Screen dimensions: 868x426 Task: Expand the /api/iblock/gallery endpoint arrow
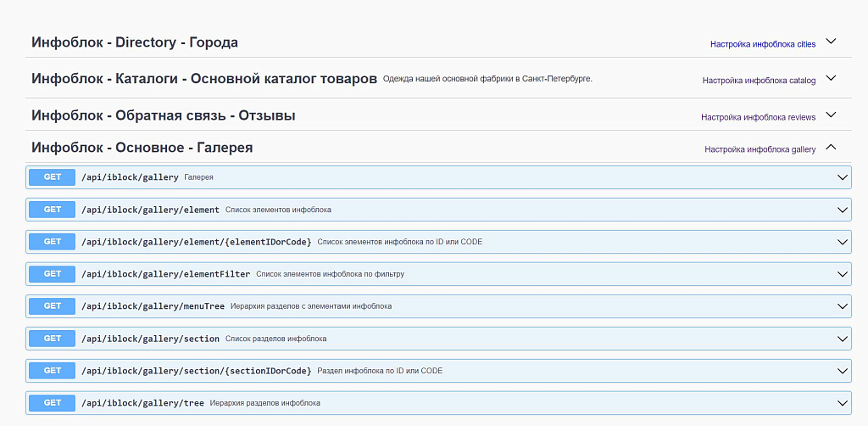[843, 177]
